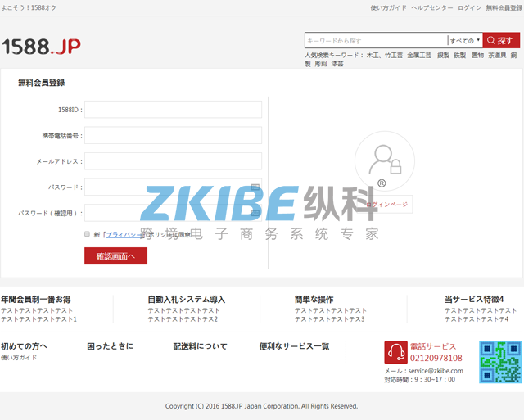Image resolution: width=524 pixels, height=420 pixels.
Task: Click the 鉄製 popular keyword
Action: 460,55
